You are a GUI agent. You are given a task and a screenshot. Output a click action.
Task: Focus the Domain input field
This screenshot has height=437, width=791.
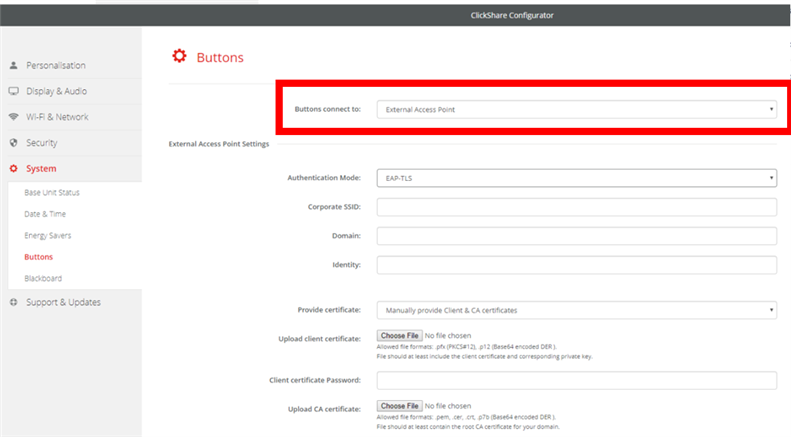tap(576, 236)
